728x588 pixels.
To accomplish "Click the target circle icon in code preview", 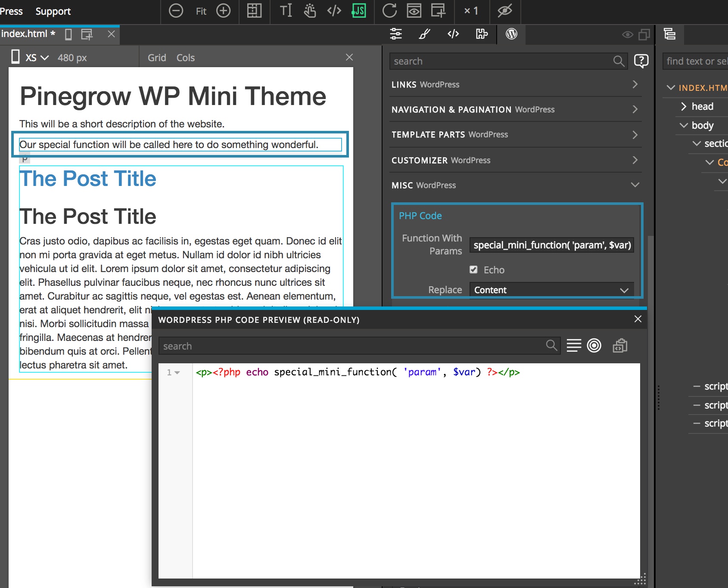I will click(x=594, y=345).
